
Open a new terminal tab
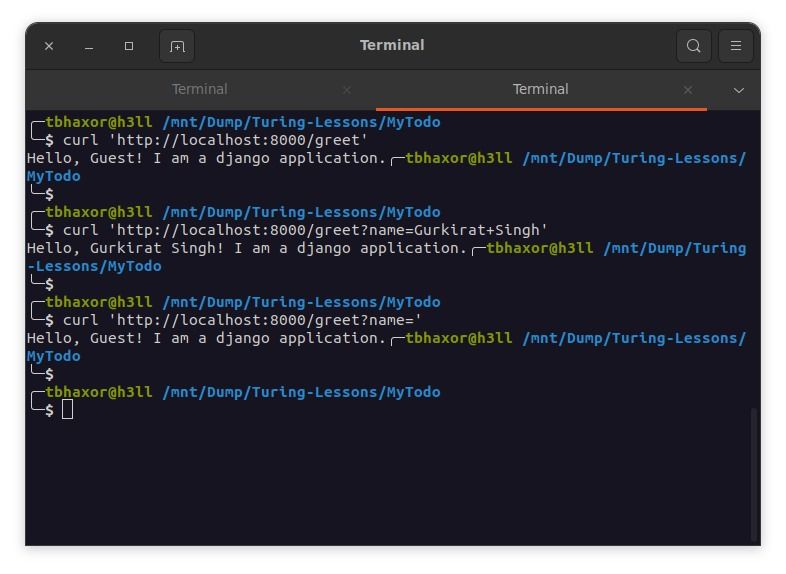tap(177, 46)
